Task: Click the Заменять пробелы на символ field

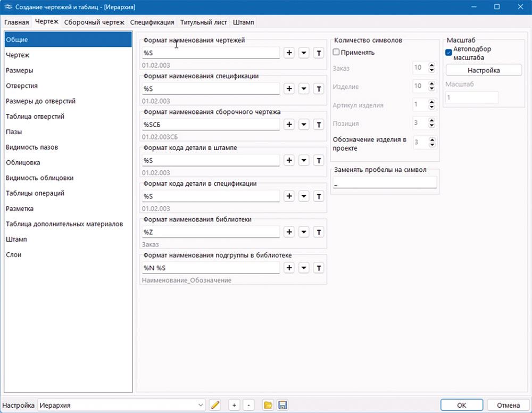Action: coord(384,183)
